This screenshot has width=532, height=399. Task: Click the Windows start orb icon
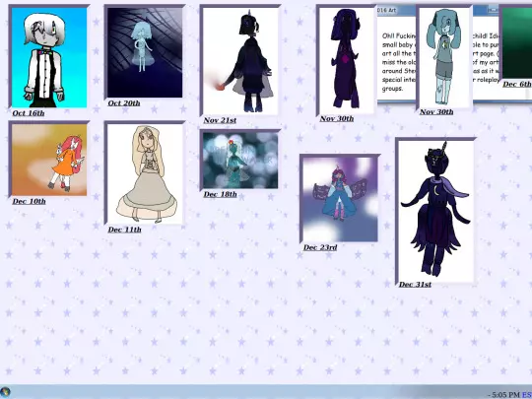pos(6,393)
